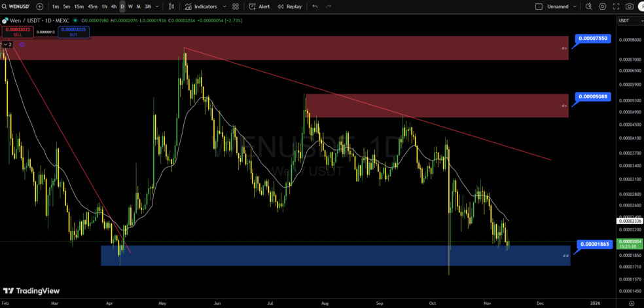Viewport: 644px width, 308px height.
Task: Click the quick search icon
Action: 588,7
